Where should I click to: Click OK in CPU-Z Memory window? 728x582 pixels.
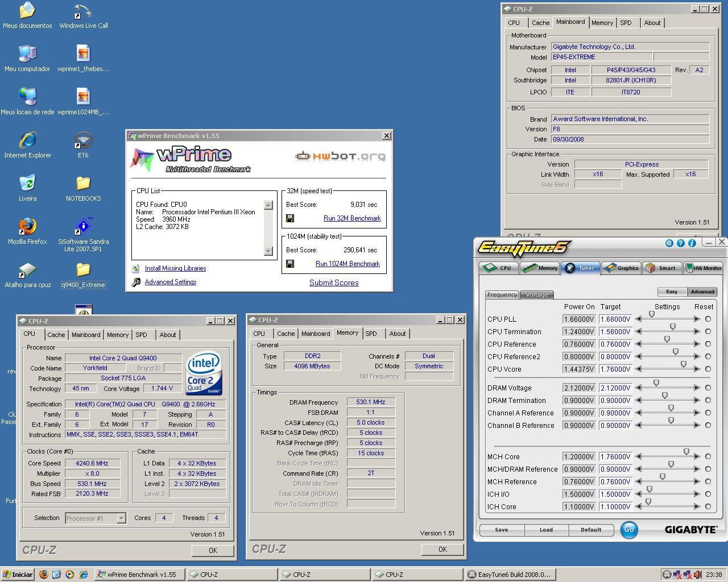coord(442,549)
